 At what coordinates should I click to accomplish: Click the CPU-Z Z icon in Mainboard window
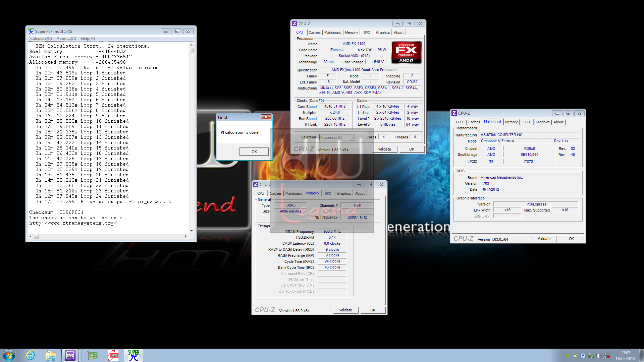pyautogui.click(x=454, y=113)
